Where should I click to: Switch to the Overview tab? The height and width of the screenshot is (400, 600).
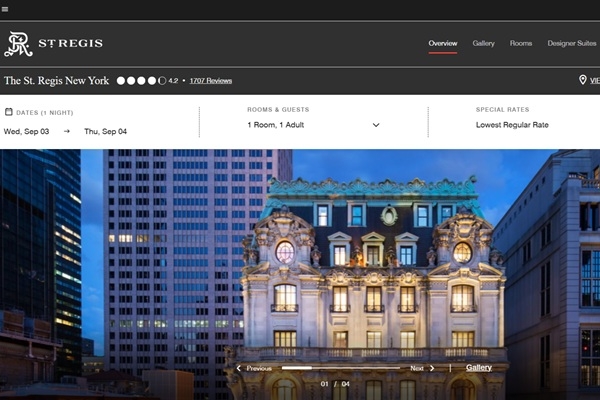pos(442,43)
